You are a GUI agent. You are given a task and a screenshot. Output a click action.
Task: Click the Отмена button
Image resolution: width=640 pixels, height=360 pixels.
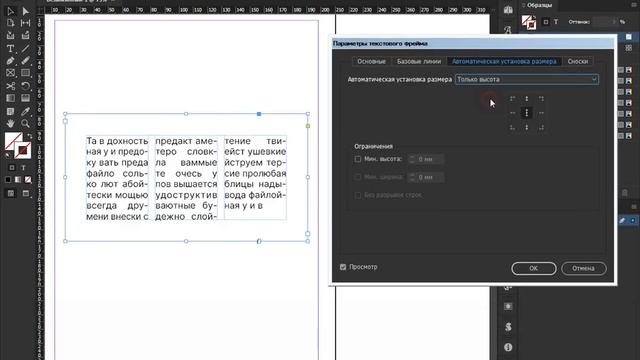[x=583, y=269]
